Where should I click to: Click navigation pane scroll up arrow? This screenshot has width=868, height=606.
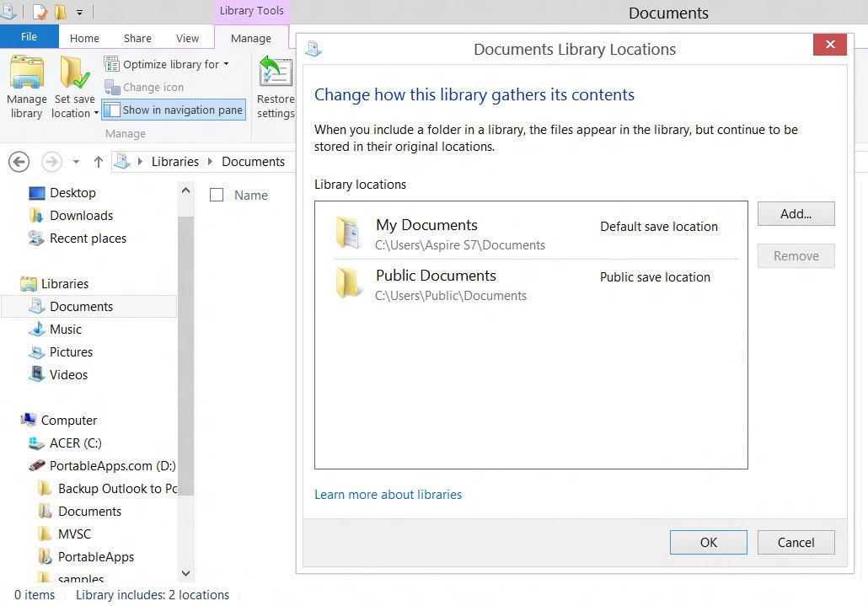[x=186, y=190]
